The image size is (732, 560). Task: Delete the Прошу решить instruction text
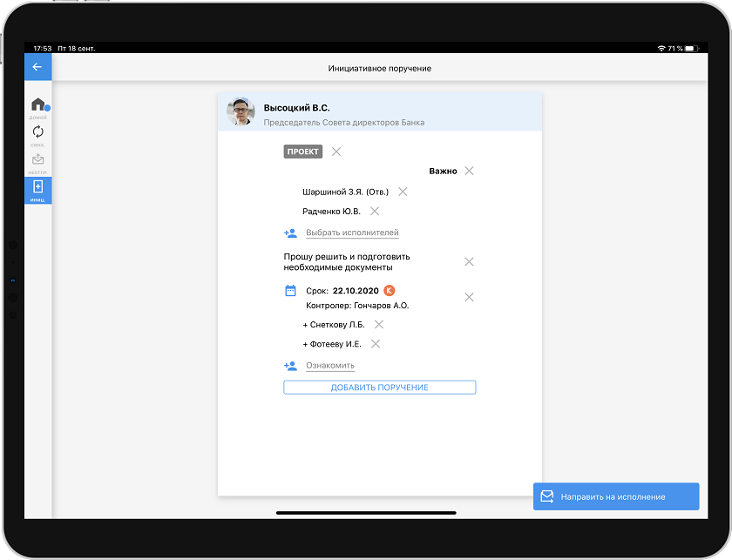coord(469,262)
